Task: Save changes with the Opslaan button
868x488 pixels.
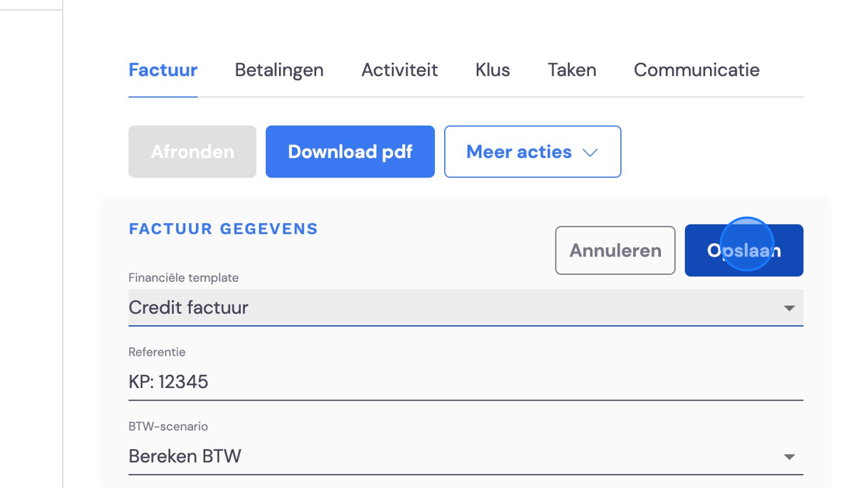Action: click(x=744, y=250)
